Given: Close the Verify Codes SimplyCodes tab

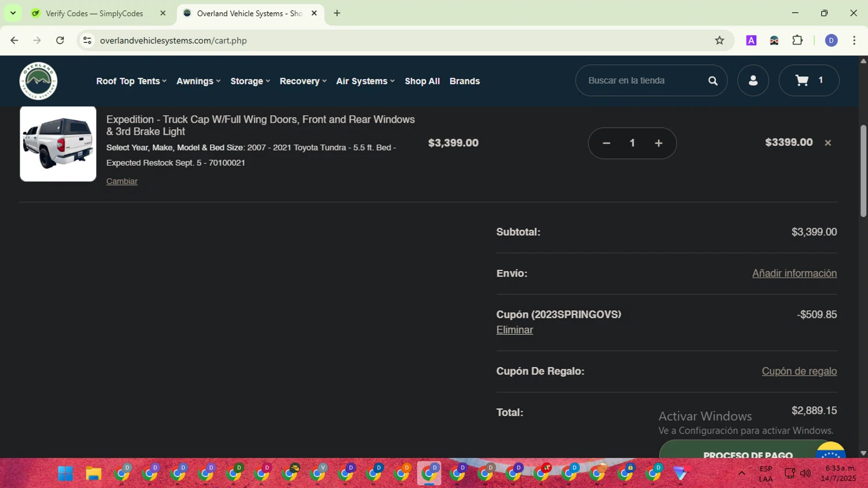Looking at the screenshot, I should 163,13.
